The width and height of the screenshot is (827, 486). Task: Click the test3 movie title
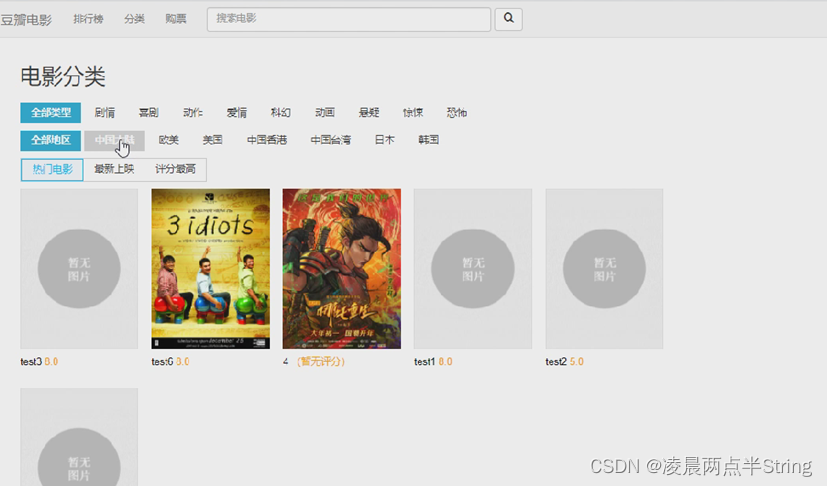(x=31, y=362)
